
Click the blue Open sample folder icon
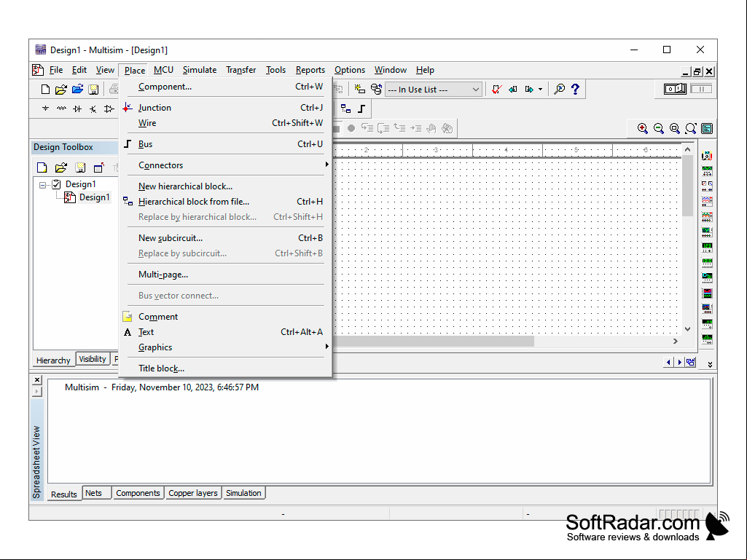(77, 89)
